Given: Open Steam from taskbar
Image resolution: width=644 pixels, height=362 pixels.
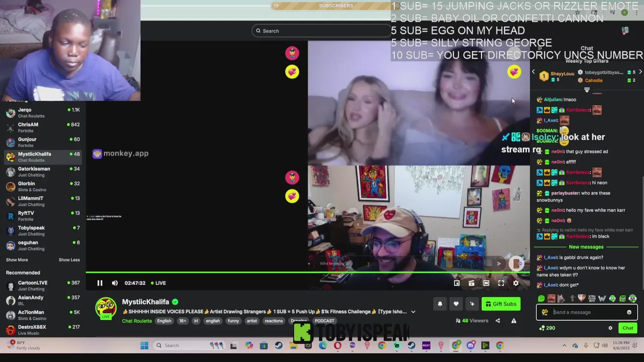Looking at the screenshot, I should pos(279,345).
